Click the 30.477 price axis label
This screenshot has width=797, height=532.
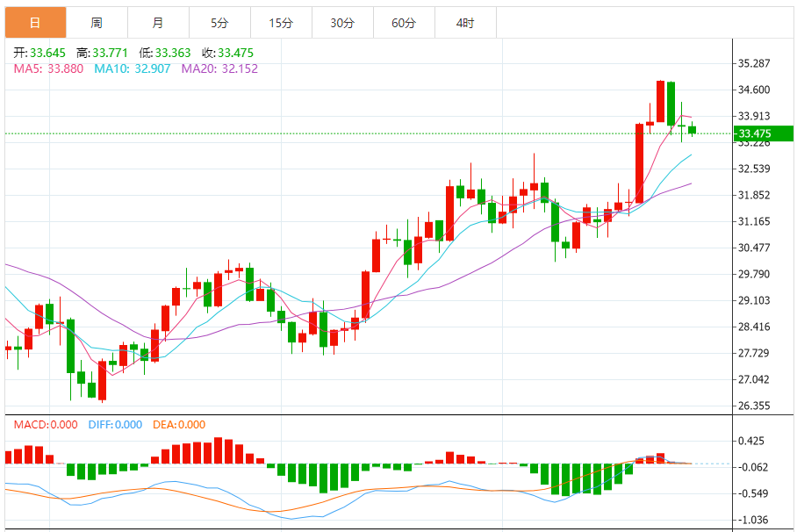pos(754,248)
